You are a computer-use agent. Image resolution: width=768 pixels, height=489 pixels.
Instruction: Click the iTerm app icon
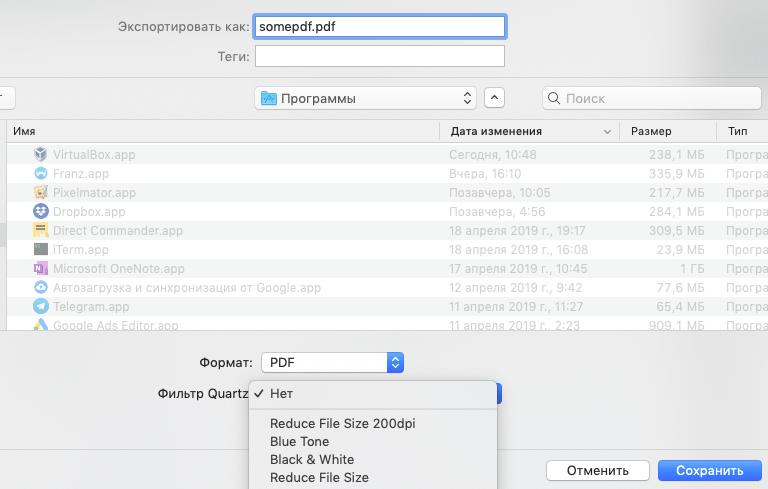[x=41, y=249]
